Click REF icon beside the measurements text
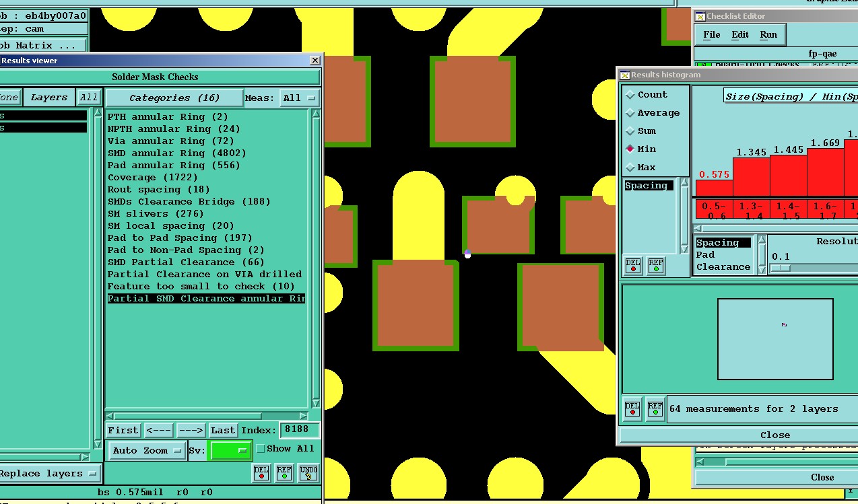Viewport: 858px width, 504px height. pyautogui.click(x=655, y=409)
